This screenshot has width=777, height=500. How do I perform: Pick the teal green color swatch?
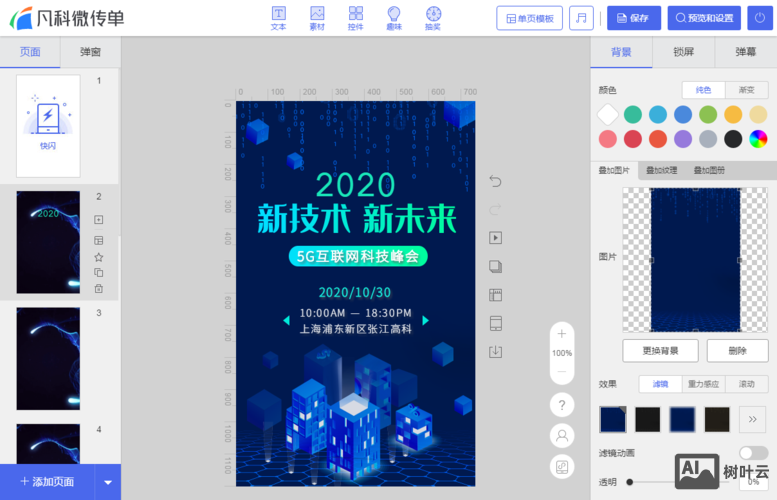[633, 114]
